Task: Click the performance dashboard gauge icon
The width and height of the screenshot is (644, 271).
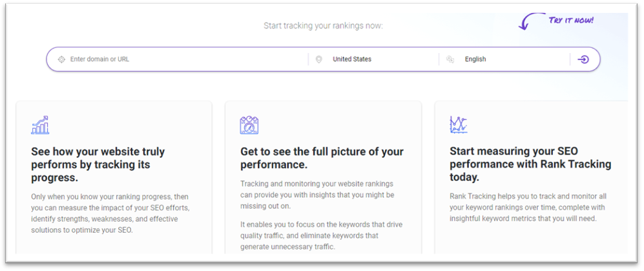Action: click(x=249, y=125)
